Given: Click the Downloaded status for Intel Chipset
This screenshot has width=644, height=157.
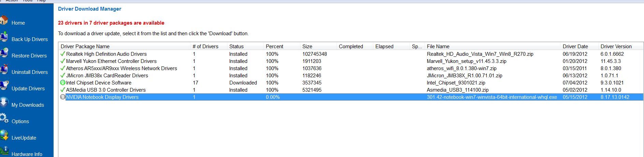Looking at the screenshot, I should coord(243,83).
